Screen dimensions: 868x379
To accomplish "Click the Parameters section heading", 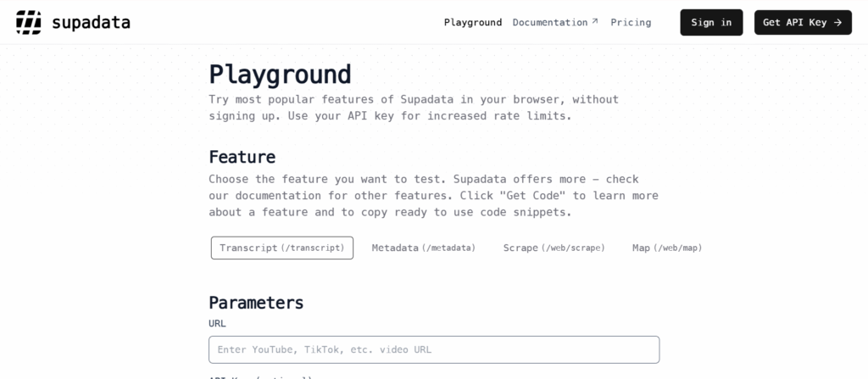I will point(256,303).
